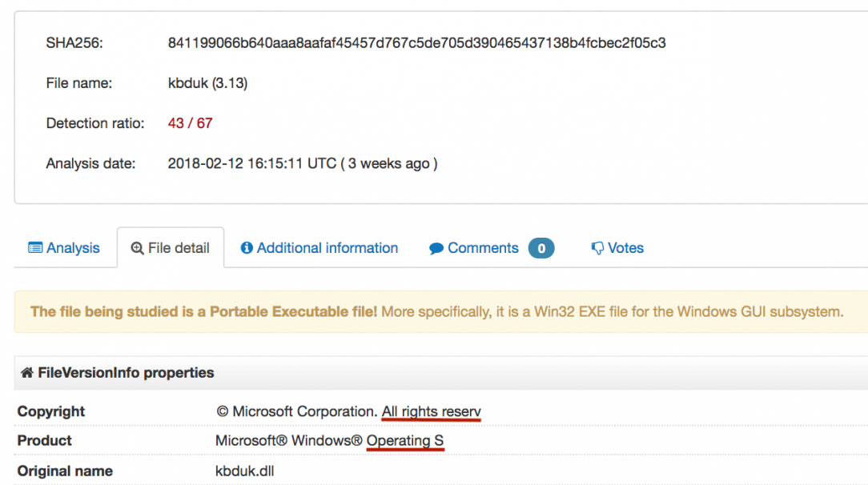The width and height of the screenshot is (868, 485).
Task: Click the underlined All rights reserv text
Action: coord(431,411)
